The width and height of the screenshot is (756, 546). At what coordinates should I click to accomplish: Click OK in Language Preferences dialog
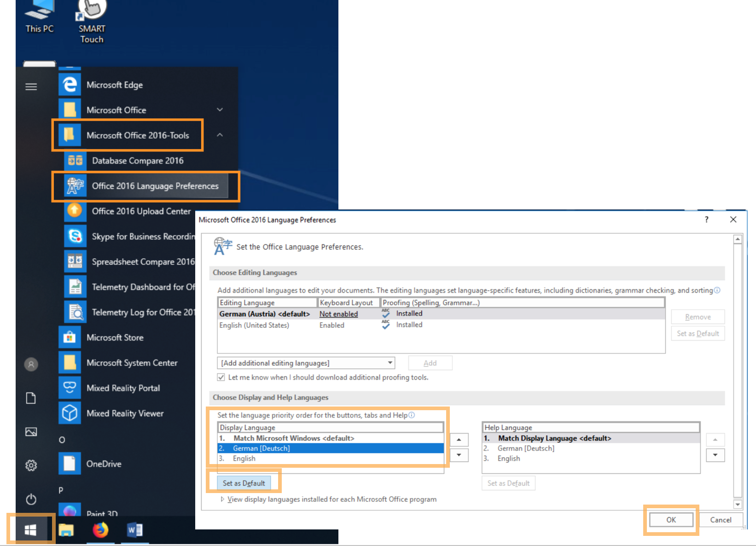coord(671,520)
